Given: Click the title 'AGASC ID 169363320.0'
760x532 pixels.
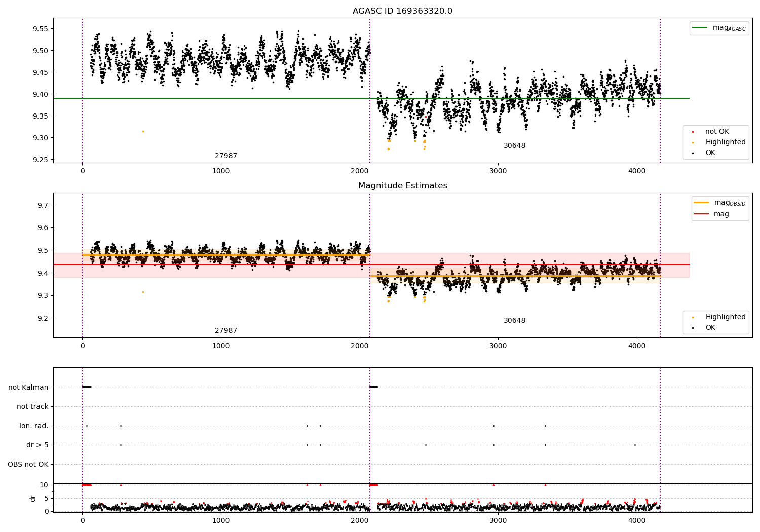Looking at the screenshot, I should (402, 11).
